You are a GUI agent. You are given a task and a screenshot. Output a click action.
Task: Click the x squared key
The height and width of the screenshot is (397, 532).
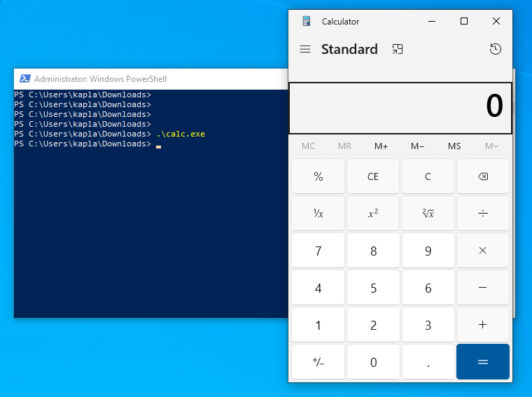coord(373,214)
